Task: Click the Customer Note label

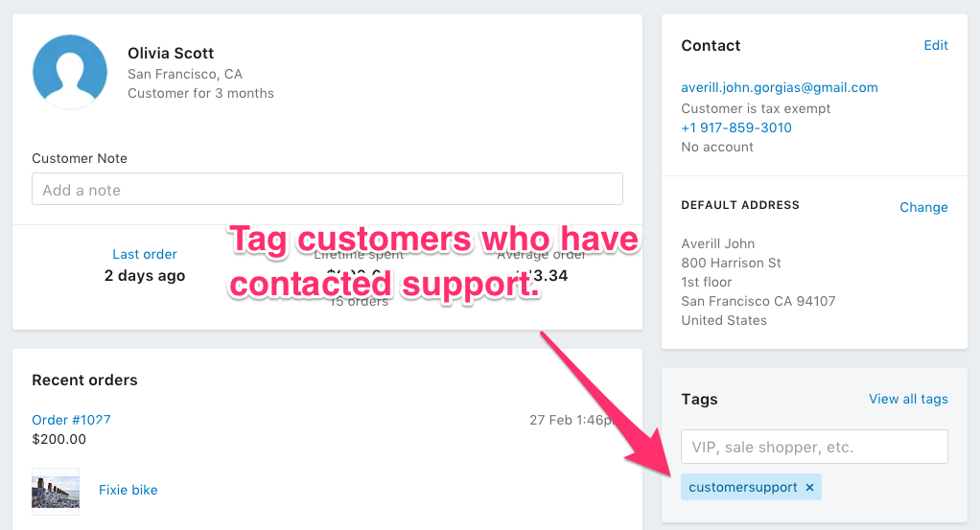Action: coord(80,158)
